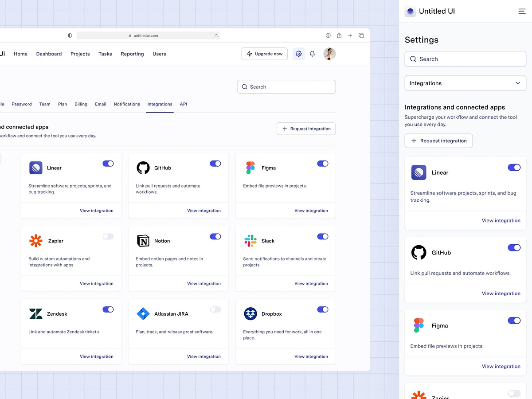
Task: Click the Figma integration icon
Action: 250,168
